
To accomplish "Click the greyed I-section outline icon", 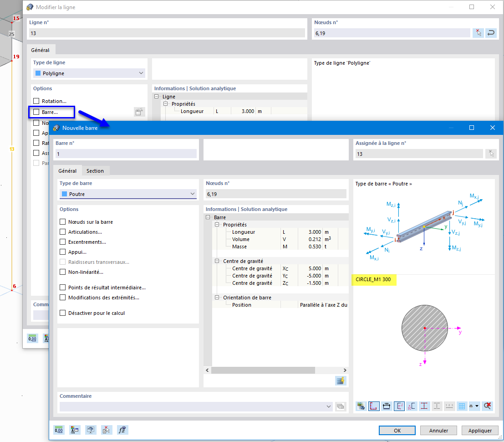I will pos(437,406).
